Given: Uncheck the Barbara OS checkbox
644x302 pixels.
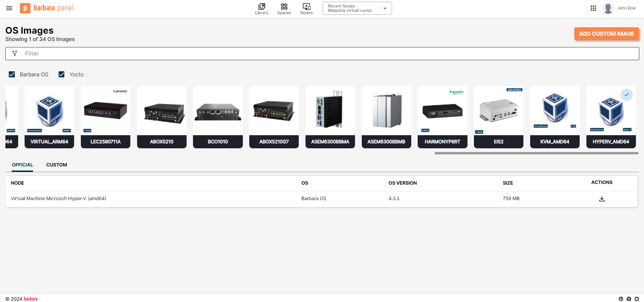Looking at the screenshot, I should (12, 74).
